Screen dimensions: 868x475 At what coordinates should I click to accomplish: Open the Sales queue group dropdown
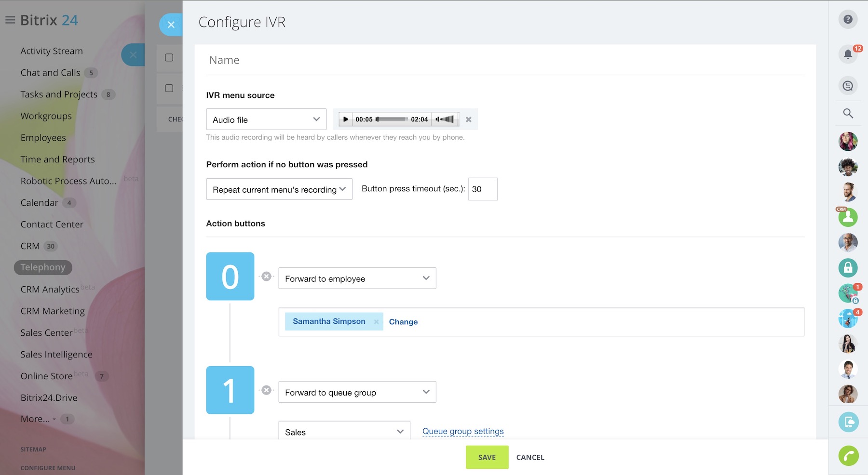tap(344, 432)
